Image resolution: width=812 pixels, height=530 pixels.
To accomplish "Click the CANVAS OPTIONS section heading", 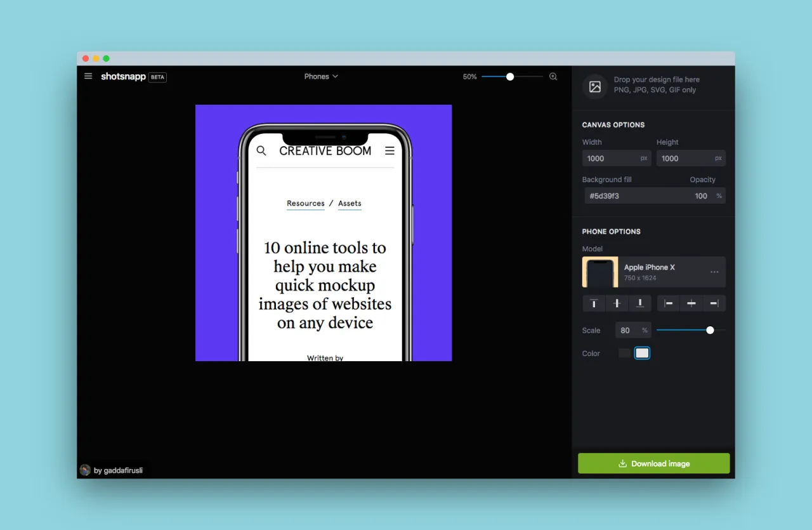I will (x=613, y=125).
